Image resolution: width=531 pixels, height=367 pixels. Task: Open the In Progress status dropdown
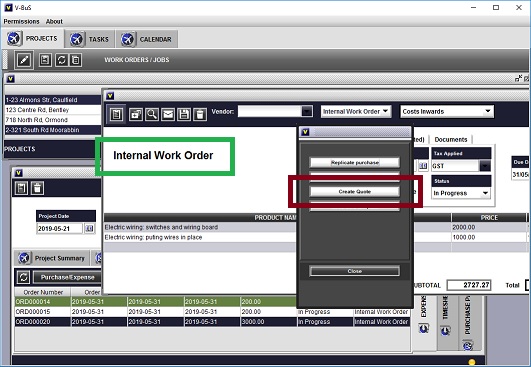tap(461, 193)
